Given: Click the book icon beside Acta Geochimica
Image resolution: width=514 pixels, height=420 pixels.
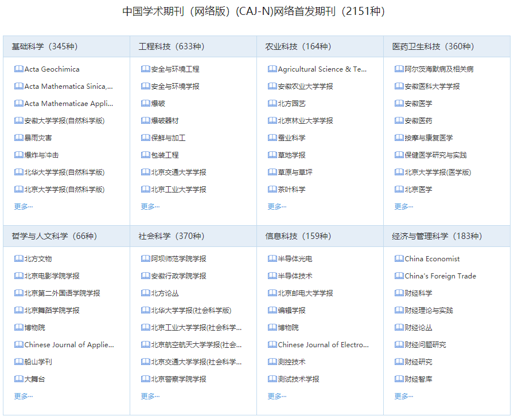Looking at the screenshot, I should click(x=18, y=69).
